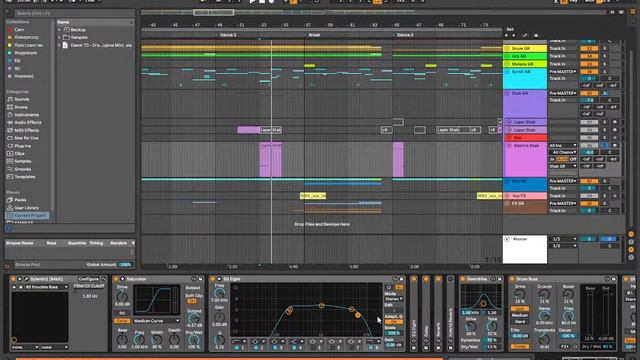
Task: Open the Plug-Ins browser category
Action: (22, 146)
